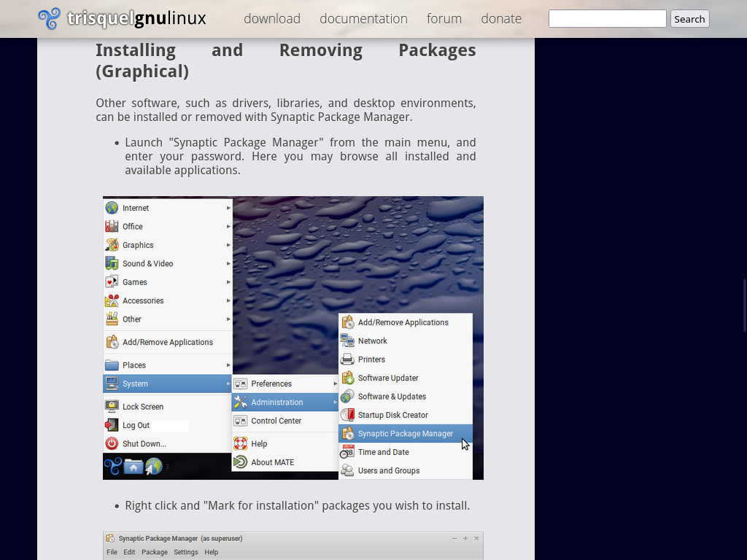
Task: Click the Lock Screen monitor icon
Action: 112,407
